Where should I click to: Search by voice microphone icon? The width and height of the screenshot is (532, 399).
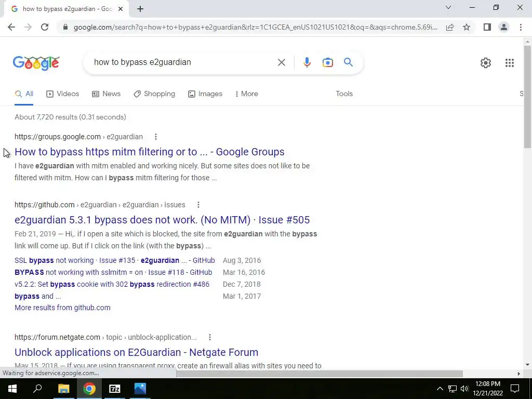coord(307,62)
